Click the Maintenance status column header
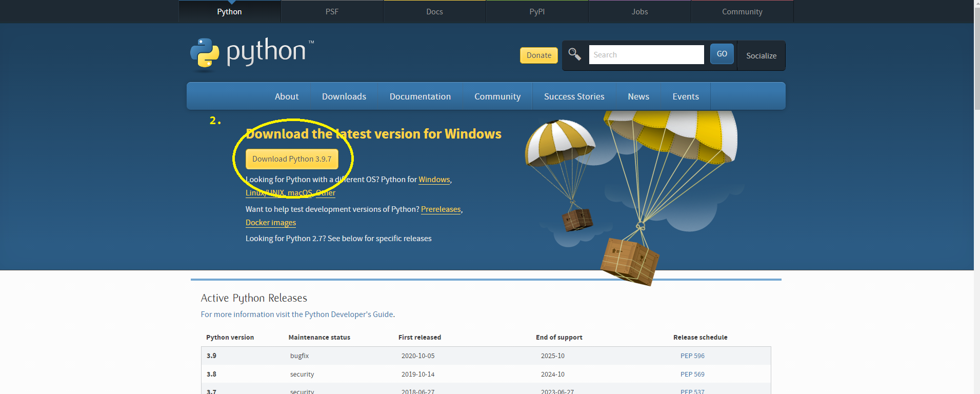Image resolution: width=980 pixels, height=394 pixels. pos(319,337)
